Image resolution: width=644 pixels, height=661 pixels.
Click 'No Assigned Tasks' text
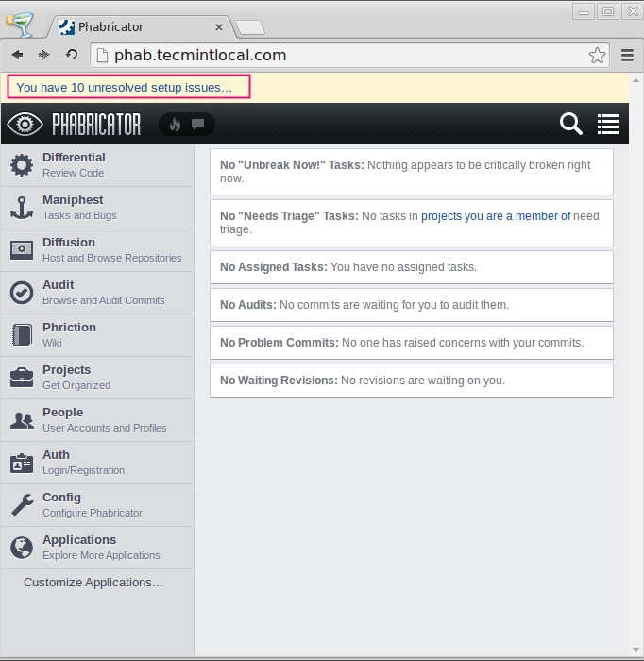[x=274, y=267]
